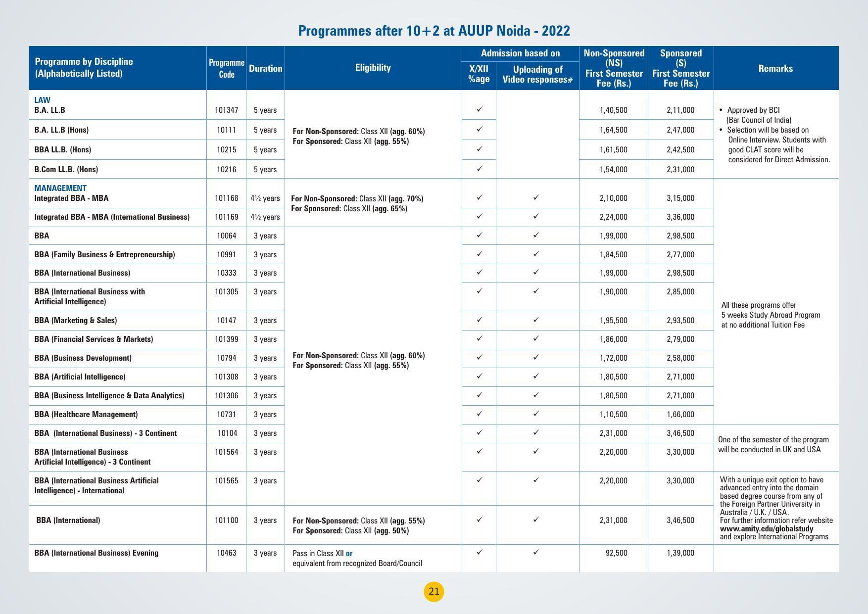Screen dimensions: 868x614
Task: Click the sponsored fee 1,66,000
Action: click(x=680, y=414)
